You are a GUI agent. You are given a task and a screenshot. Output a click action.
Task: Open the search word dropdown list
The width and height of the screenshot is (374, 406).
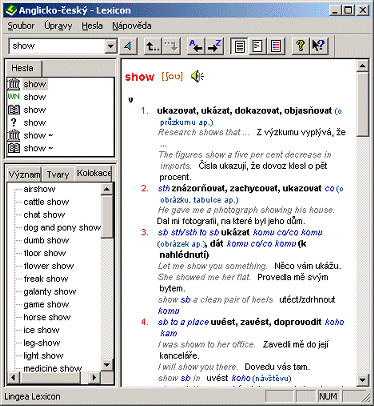click(x=111, y=46)
